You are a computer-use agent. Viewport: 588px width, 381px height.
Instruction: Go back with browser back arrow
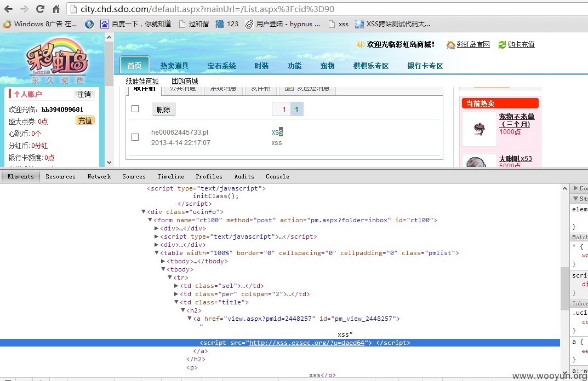8,9
